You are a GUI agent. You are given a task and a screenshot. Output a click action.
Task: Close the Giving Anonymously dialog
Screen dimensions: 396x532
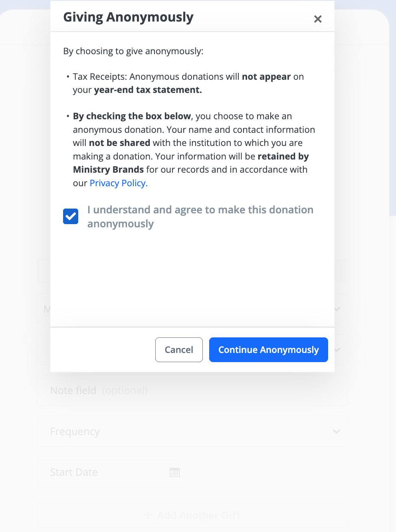point(318,19)
